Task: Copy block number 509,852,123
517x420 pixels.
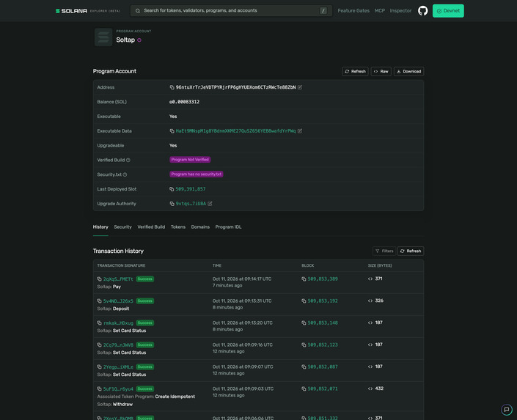Action: coord(304,345)
